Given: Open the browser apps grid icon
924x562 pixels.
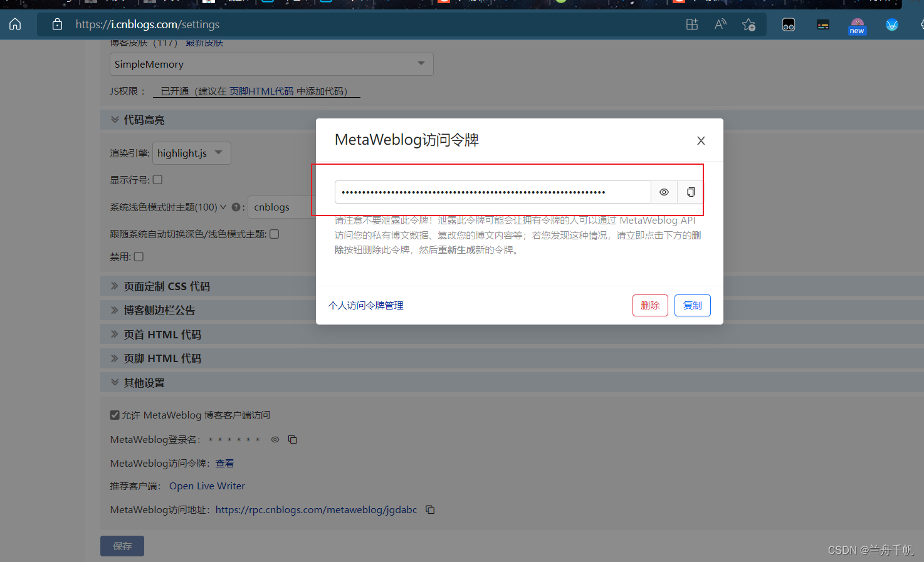Looking at the screenshot, I should pos(692,24).
